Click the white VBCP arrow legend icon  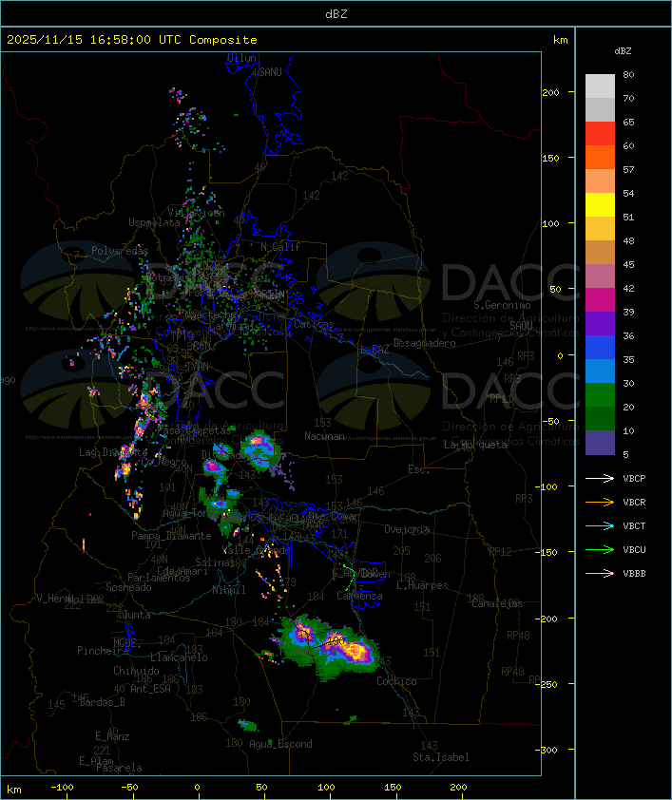(x=600, y=478)
